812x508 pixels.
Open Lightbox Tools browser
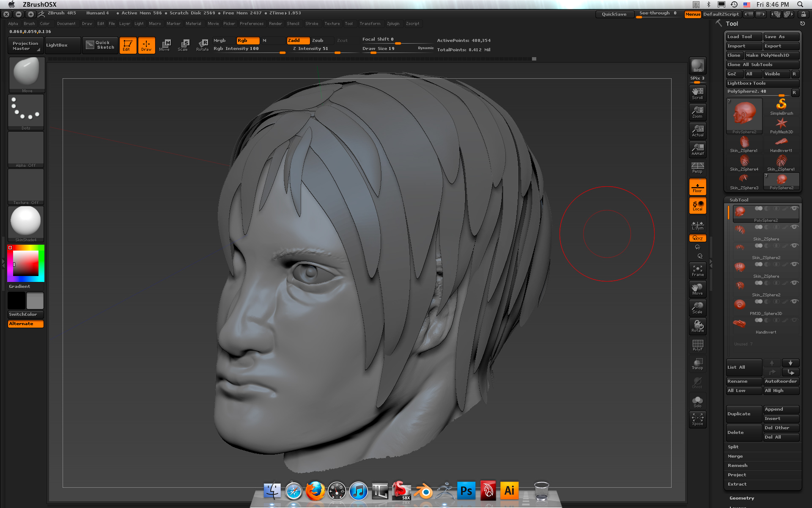[763, 83]
